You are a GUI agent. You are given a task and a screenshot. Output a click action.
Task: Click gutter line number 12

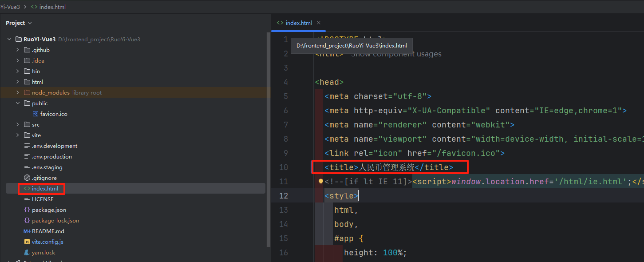[x=284, y=196]
